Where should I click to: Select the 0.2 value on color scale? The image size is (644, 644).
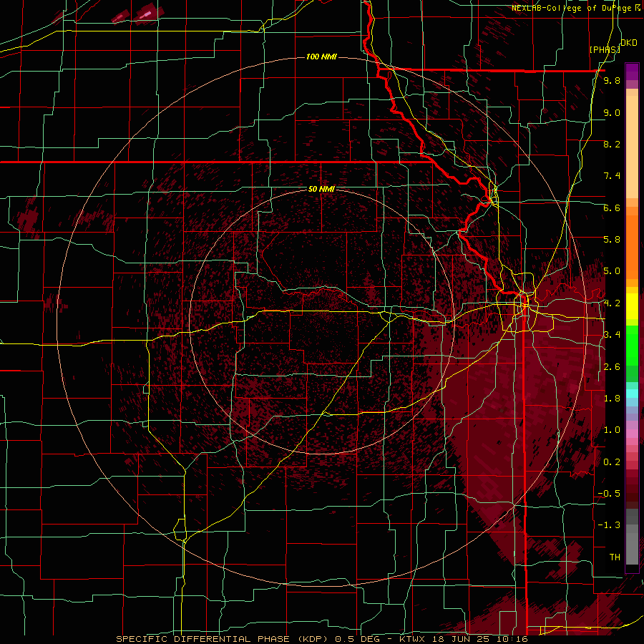pos(612,462)
